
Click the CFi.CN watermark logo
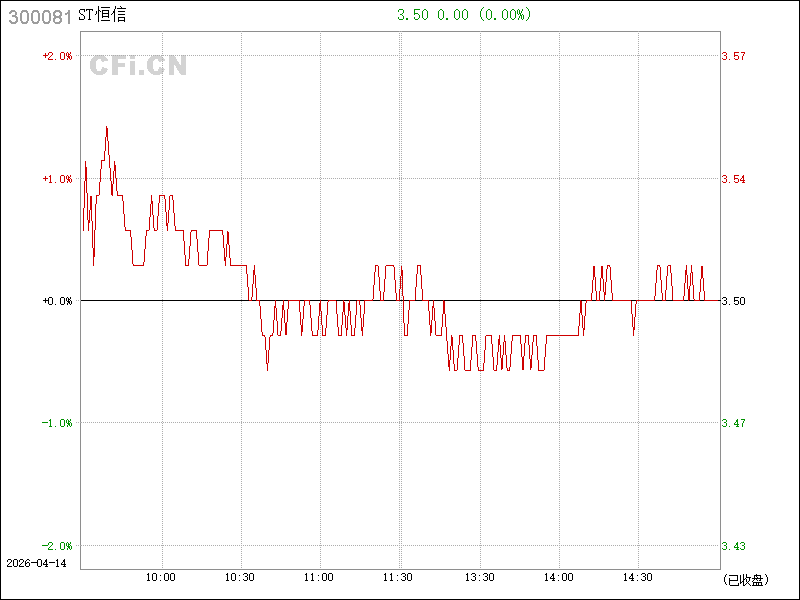(139, 66)
